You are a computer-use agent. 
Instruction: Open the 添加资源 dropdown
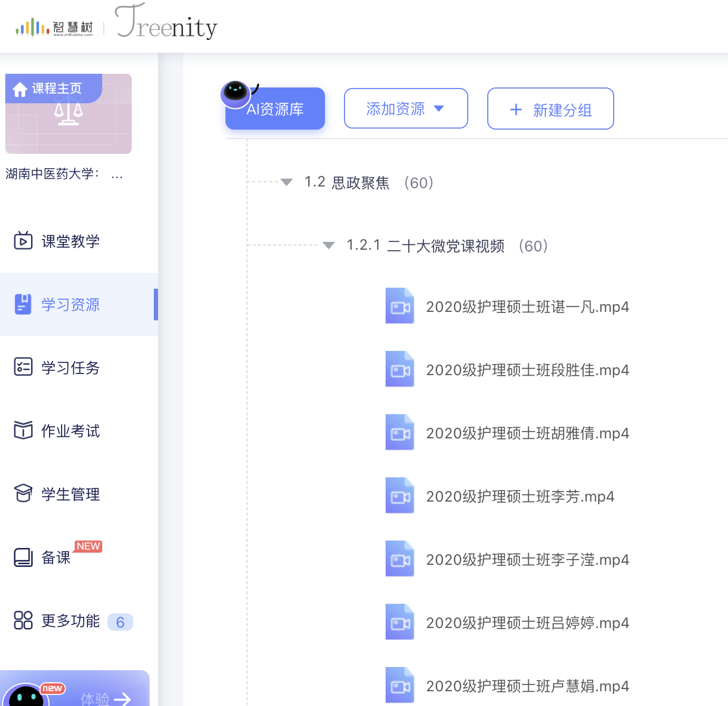pos(406,109)
